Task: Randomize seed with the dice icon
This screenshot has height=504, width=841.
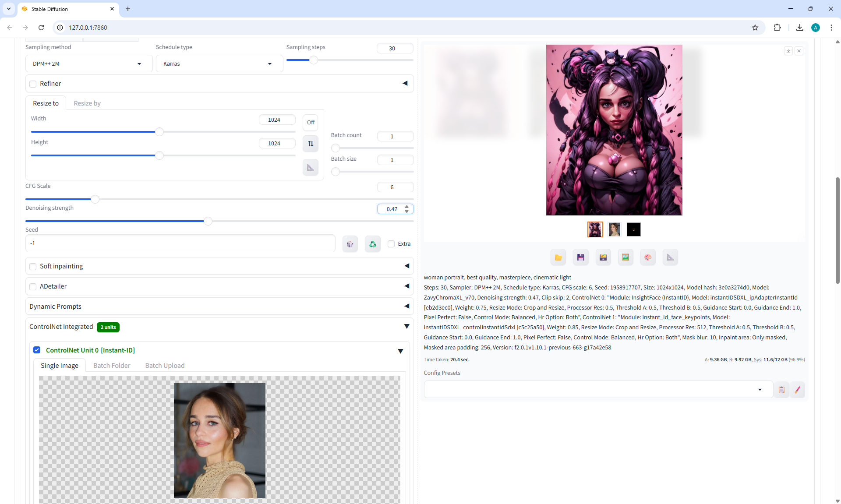Action: [x=350, y=244]
